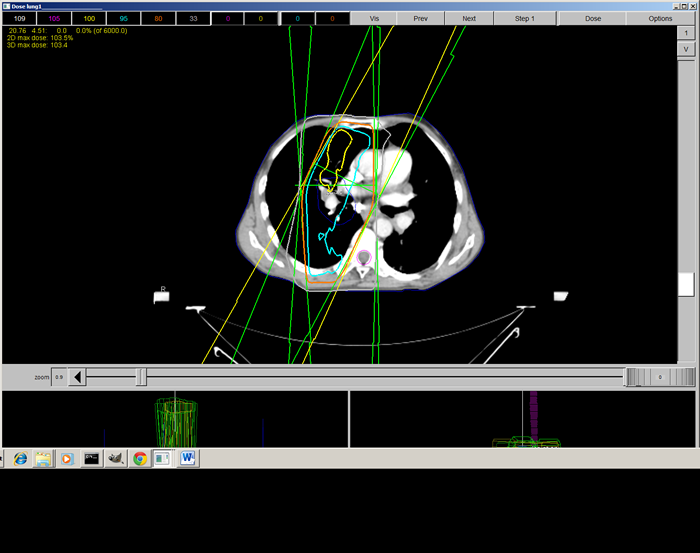
Task: Open the command prompt taskbar icon
Action: point(92,458)
